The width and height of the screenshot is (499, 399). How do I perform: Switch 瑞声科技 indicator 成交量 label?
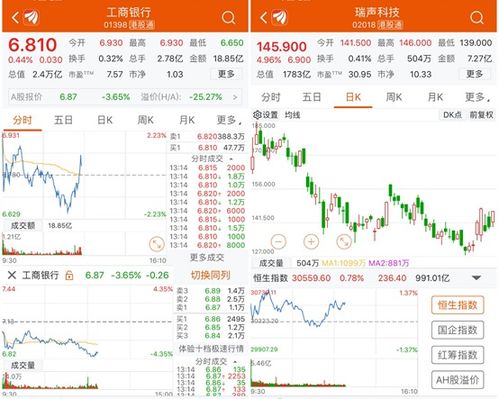(271, 263)
